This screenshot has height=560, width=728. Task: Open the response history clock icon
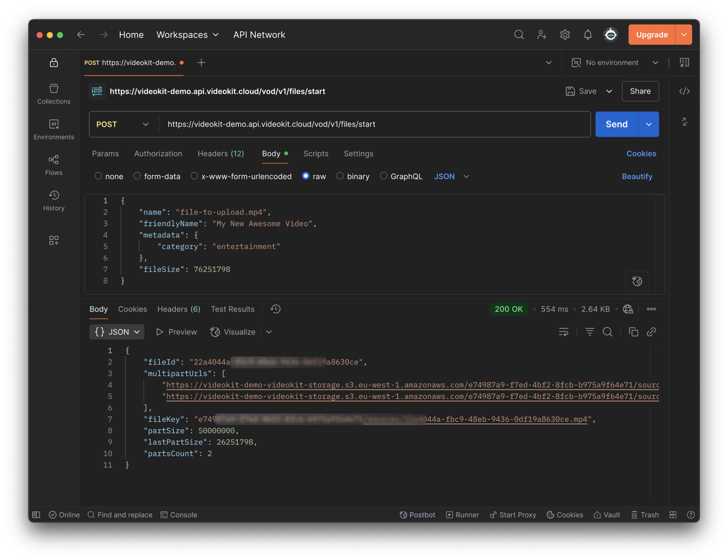point(276,309)
